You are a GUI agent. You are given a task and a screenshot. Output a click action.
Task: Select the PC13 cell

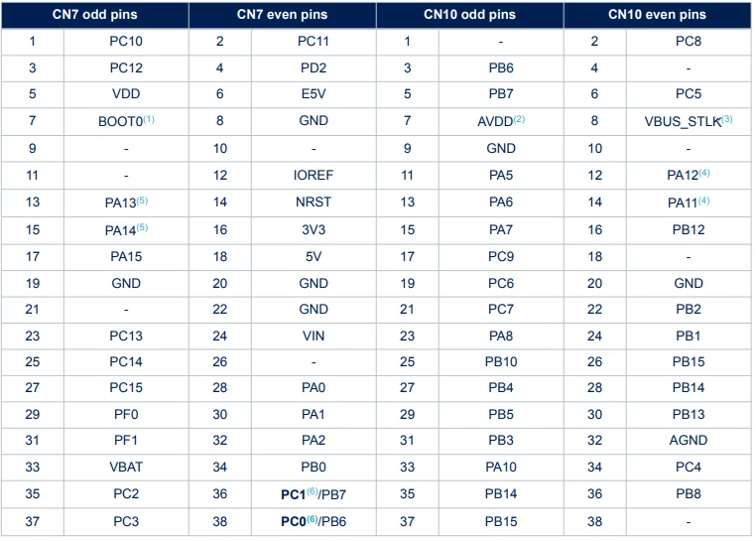click(x=126, y=336)
